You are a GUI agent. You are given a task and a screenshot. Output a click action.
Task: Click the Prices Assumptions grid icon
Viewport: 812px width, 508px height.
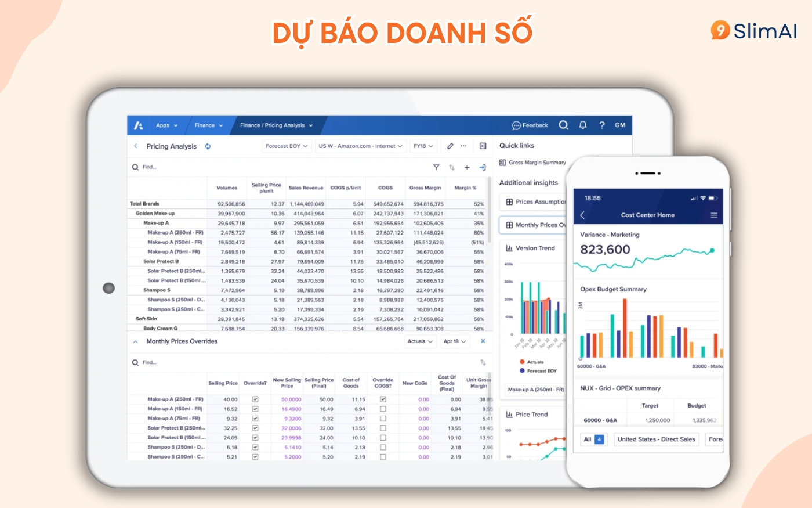[x=509, y=202]
